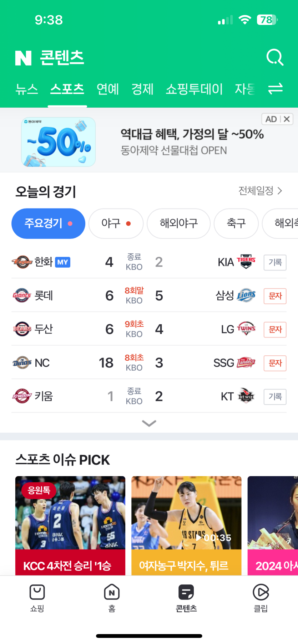Tap the 콘텐츠 bottom bar icon
Screen dimensions: 298x644
click(x=186, y=592)
